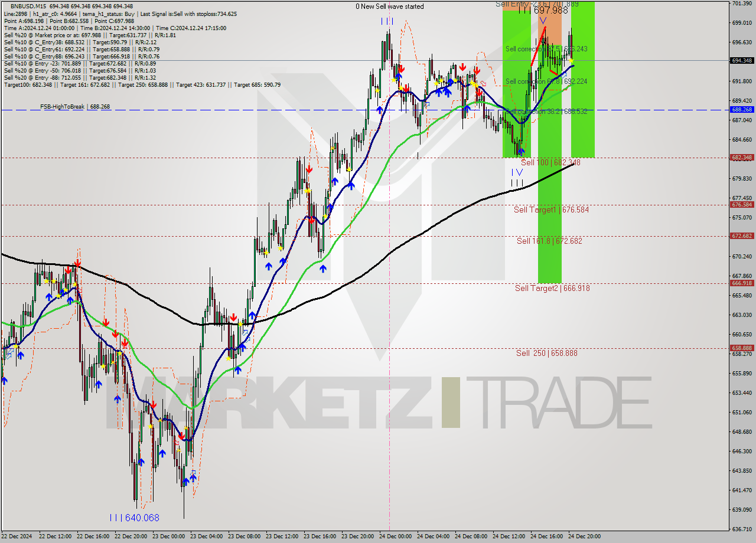Image resolution: width=756 pixels, height=543 pixels.
Task: Click the '22 Dec 2024' time label
Action: coord(18,537)
